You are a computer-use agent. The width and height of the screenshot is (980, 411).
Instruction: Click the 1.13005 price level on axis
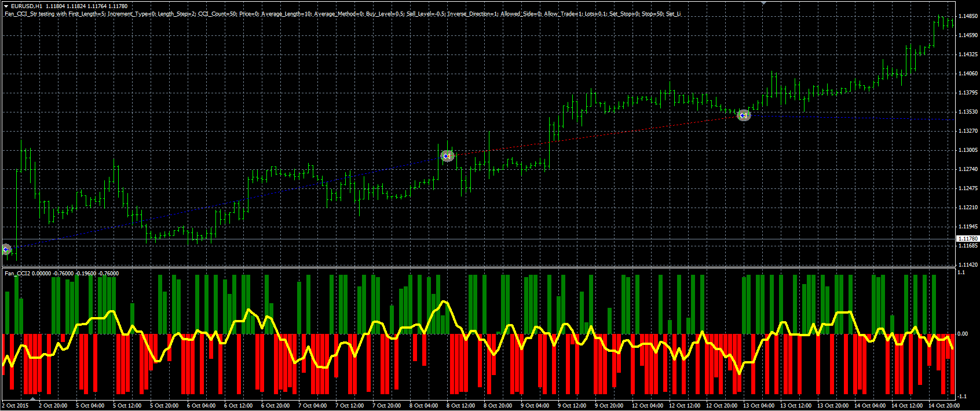pos(968,150)
